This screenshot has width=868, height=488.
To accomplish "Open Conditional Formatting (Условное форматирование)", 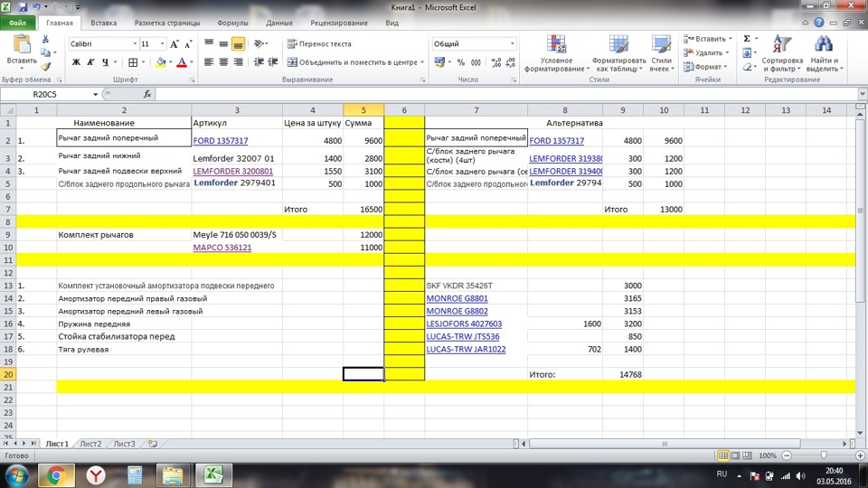I will point(556,53).
